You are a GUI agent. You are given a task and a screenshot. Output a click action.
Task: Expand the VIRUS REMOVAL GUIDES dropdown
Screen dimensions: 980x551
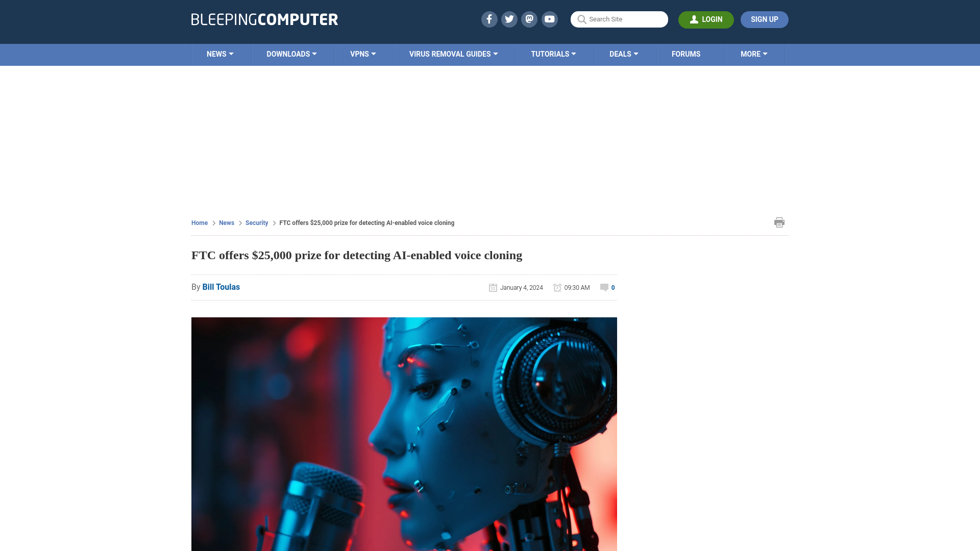pyautogui.click(x=454, y=54)
